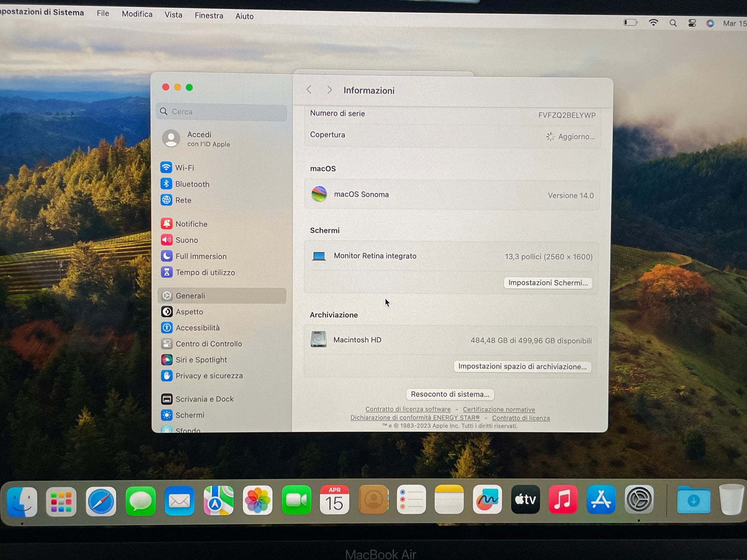
Task: Open App Store from the Dock
Action: tap(601, 499)
